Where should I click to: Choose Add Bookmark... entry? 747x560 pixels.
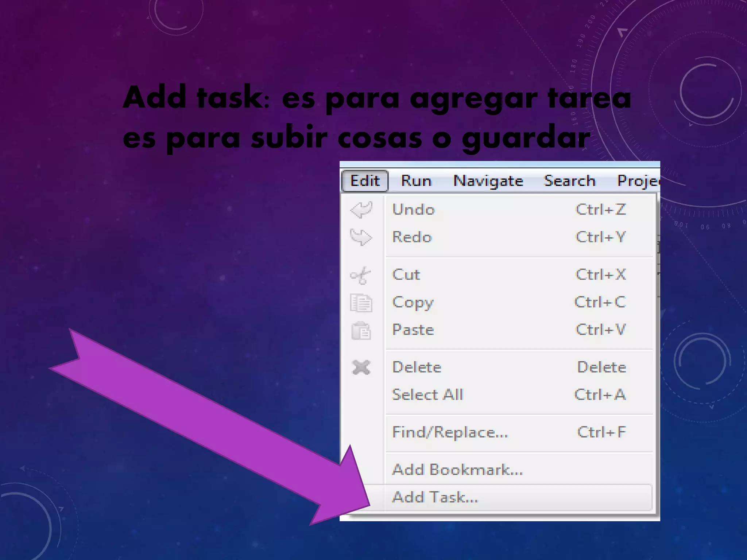(519, 470)
